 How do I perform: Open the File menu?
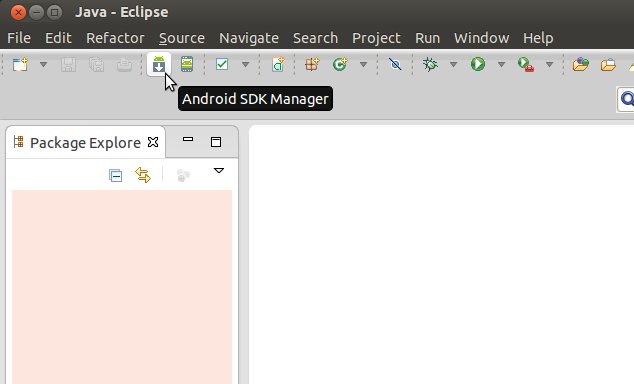pos(19,38)
